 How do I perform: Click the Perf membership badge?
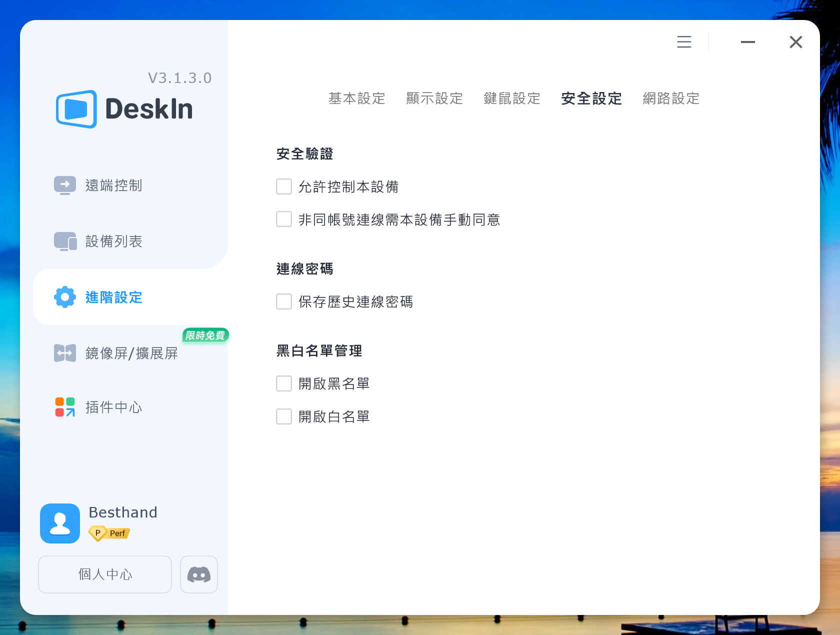(x=108, y=533)
